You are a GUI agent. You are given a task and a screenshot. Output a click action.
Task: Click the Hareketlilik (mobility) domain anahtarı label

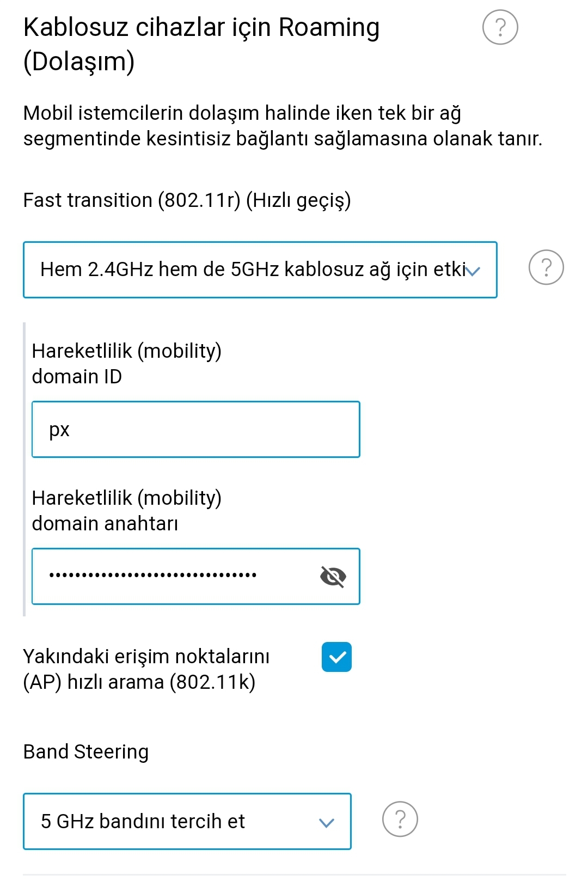(126, 511)
